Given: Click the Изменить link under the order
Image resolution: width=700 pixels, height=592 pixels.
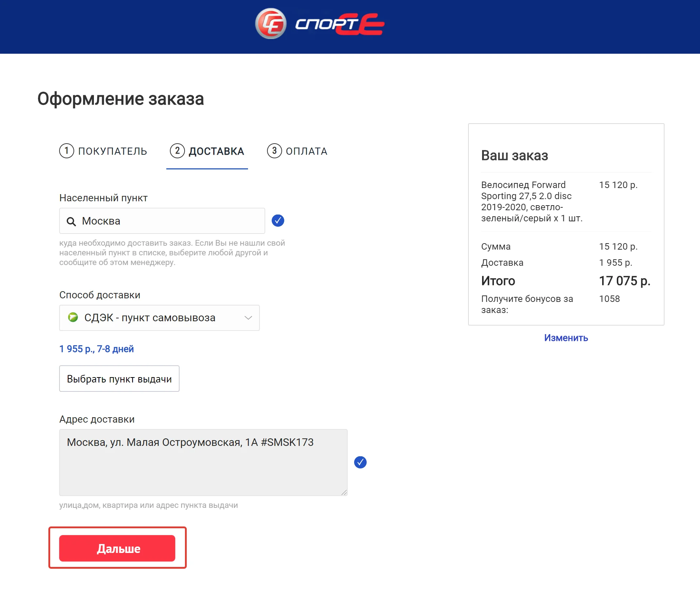Looking at the screenshot, I should 566,338.
